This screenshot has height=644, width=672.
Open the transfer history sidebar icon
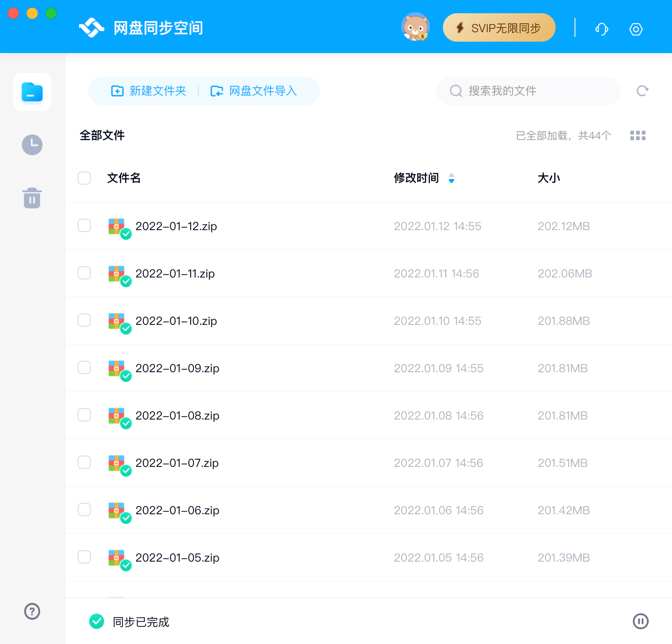coord(32,145)
